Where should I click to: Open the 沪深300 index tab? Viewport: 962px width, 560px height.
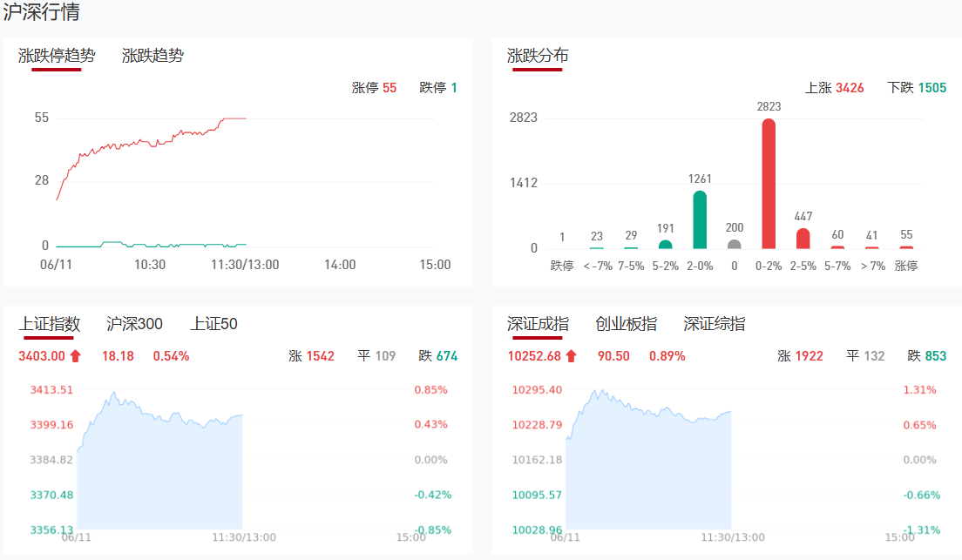pyautogui.click(x=134, y=324)
